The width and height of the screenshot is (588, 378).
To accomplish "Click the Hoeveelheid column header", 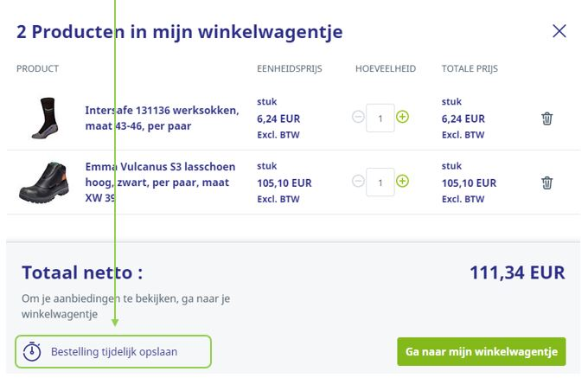I will tap(385, 68).
